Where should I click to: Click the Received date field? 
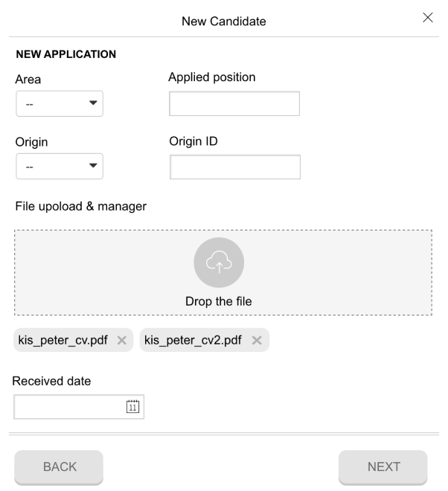(79, 407)
